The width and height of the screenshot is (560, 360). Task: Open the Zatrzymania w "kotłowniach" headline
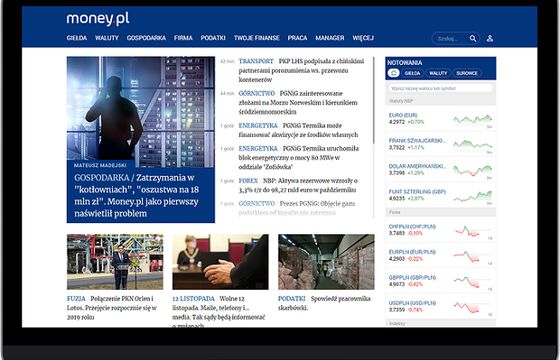[137, 195]
